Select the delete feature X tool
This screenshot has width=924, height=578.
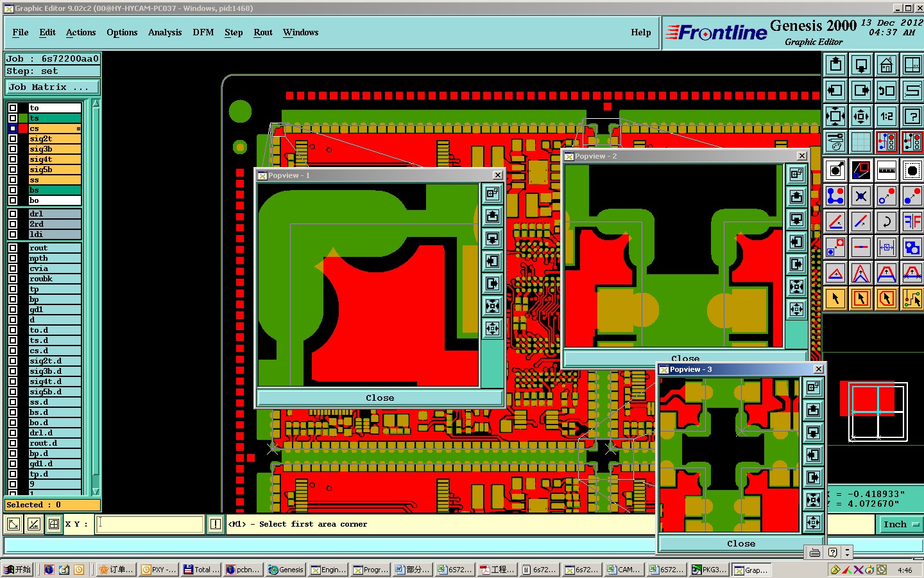861,196
